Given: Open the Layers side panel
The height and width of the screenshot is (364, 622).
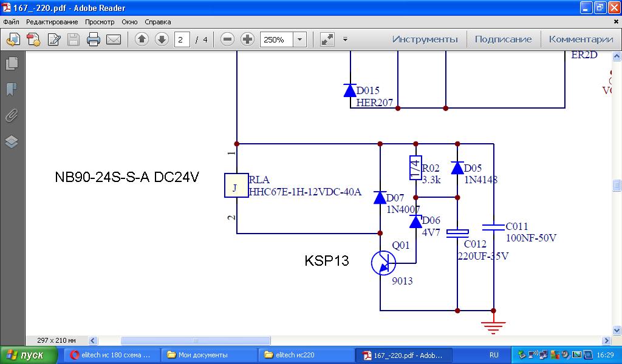Looking at the screenshot, I should click(12, 142).
